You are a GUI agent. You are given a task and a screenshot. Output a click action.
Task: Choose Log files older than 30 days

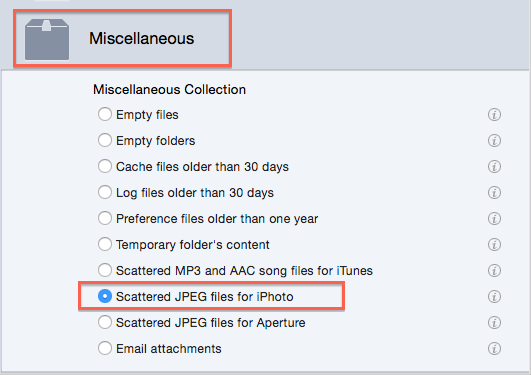click(105, 192)
